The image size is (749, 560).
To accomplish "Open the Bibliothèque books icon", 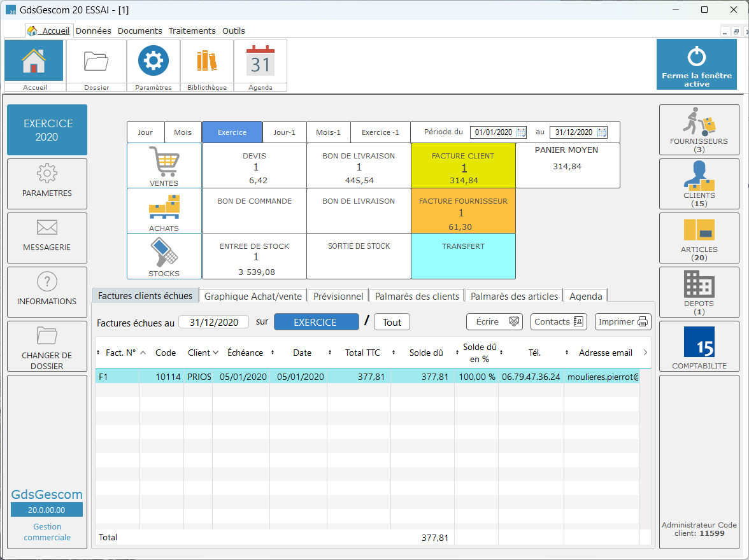I will tap(206, 62).
